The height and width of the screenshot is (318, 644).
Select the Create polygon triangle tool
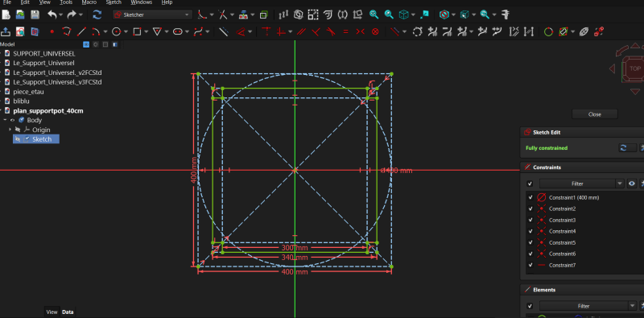tap(157, 31)
